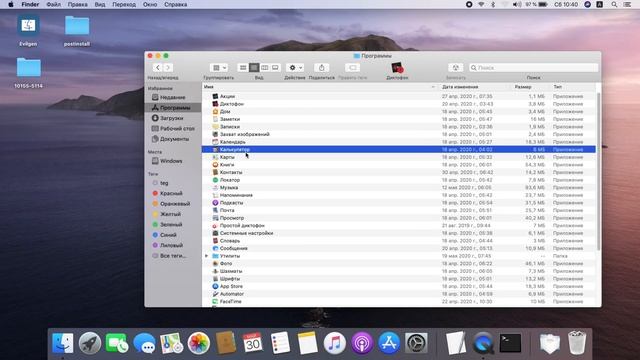The height and width of the screenshot is (360, 640).
Task: Click the Finder search field
Action: click(x=533, y=68)
